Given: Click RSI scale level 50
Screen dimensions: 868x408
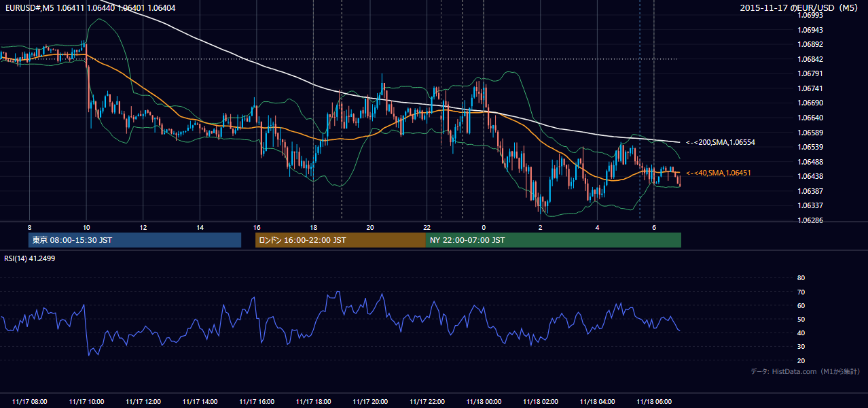Looking at the screenshot, I should (x=801, y=319).
